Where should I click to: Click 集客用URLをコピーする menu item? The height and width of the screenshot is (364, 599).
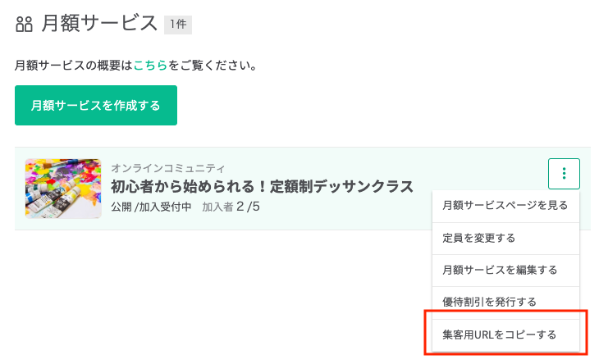(x=505, y=335)
